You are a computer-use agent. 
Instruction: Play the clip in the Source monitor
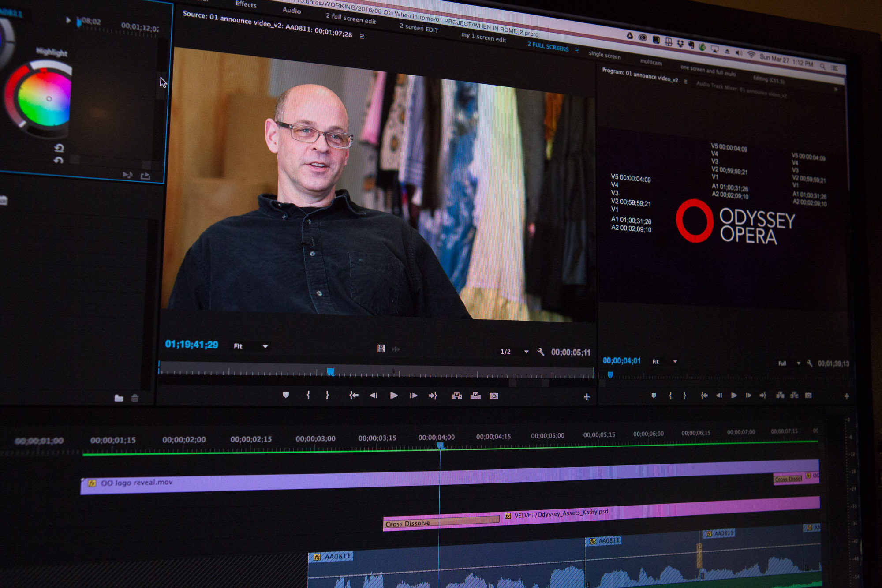[x=394, y=395]
